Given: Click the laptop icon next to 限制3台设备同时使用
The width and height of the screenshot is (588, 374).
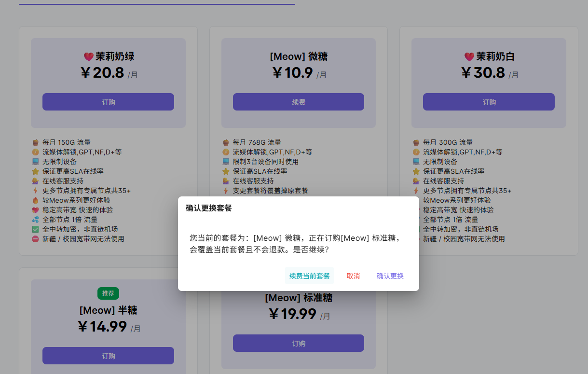Looking at the screenshot, I should 226,162.
